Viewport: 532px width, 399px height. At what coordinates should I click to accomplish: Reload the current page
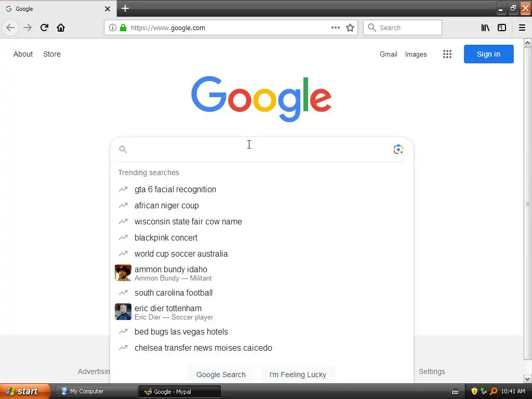[x=44, y=28]
